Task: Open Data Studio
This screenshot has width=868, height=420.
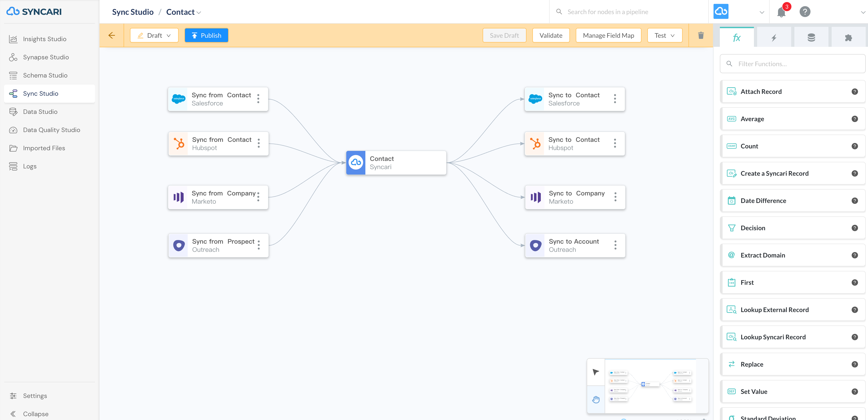Action: point(50,112)
